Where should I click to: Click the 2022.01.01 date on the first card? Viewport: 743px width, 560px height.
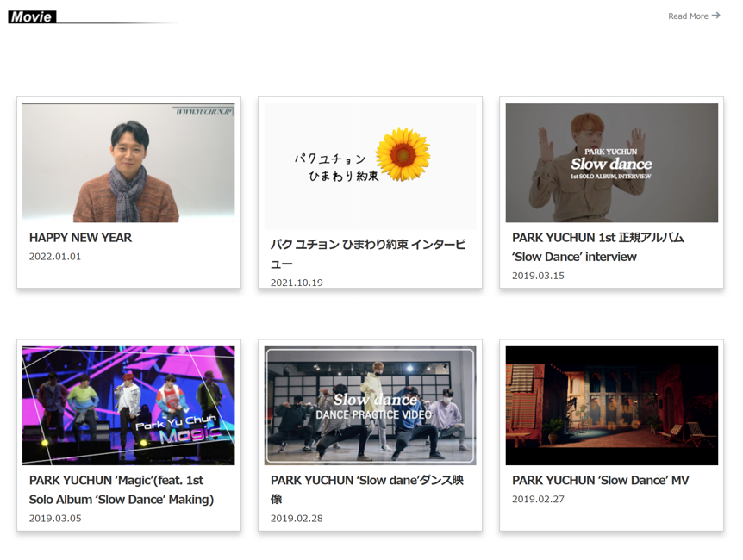(x=55, y=257)
